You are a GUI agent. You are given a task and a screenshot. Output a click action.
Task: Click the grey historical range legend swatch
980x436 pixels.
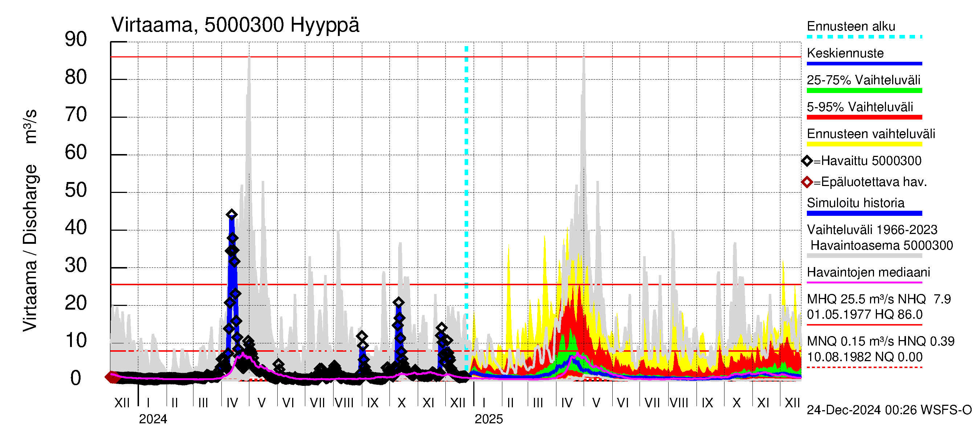coord(864,256)
